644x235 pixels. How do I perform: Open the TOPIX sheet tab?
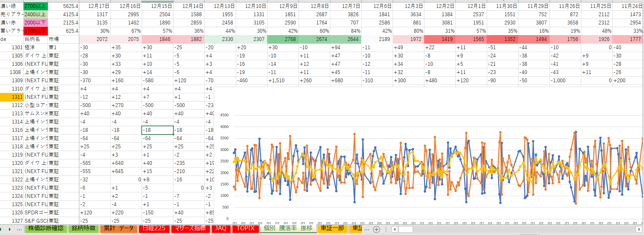click(245, 228)
